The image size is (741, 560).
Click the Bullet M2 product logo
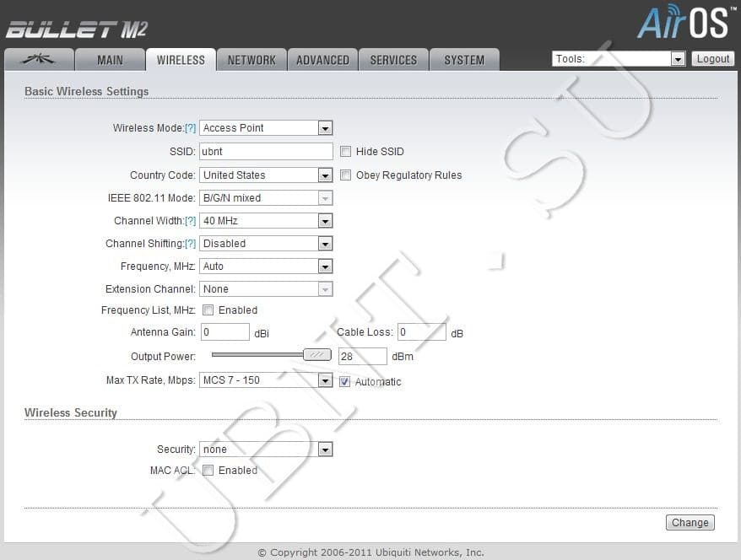[x=77, y=30]
